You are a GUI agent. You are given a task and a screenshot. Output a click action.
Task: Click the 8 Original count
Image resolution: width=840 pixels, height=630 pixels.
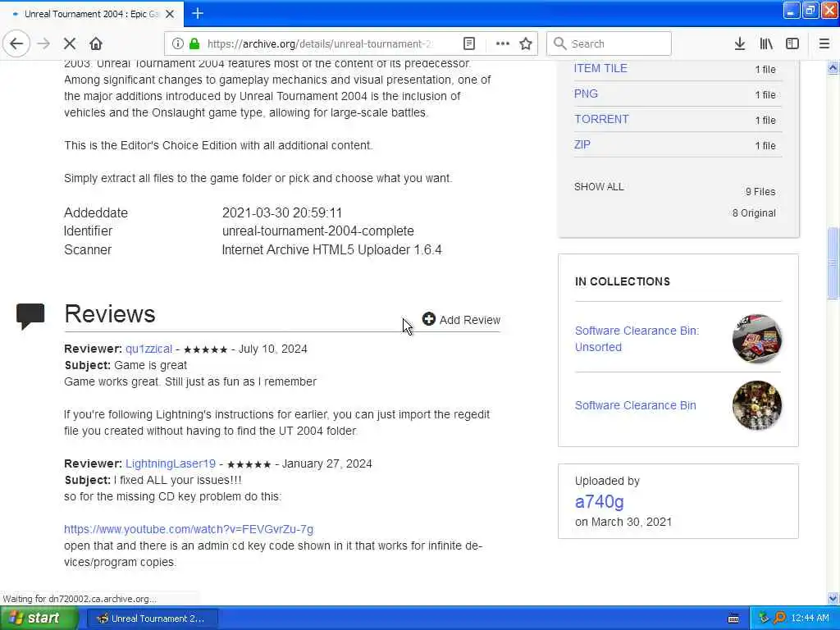coord(754,212)
